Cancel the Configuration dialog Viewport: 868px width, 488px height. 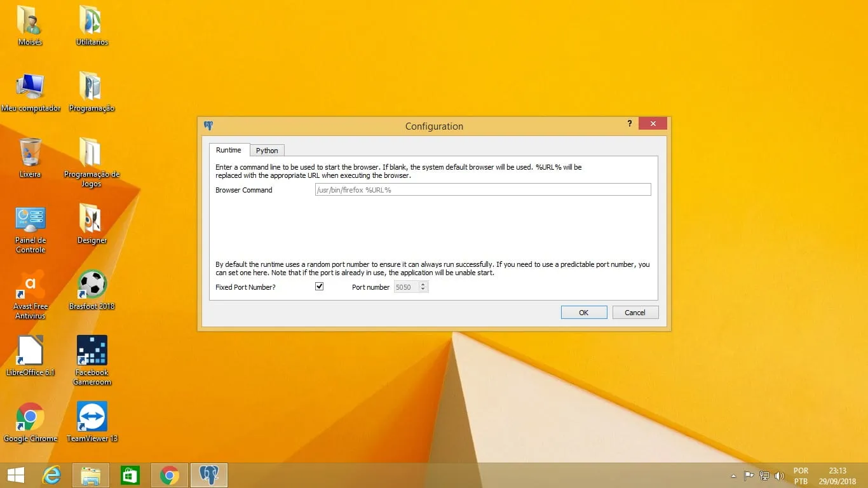[635, 312]
